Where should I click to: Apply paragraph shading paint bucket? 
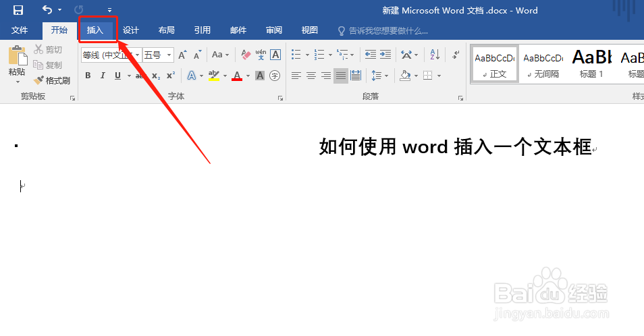tap(405, 76)
